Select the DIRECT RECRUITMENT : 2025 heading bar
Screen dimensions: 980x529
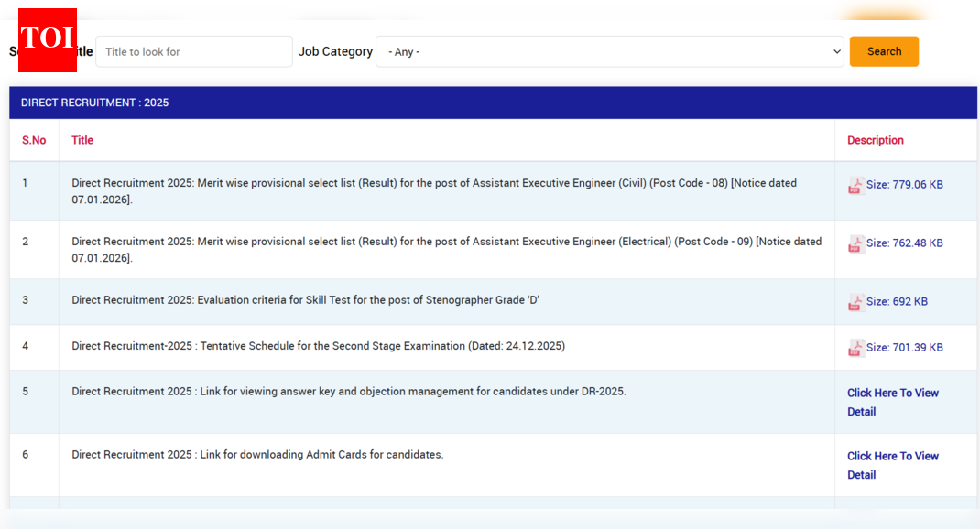(x=493, y=103)
